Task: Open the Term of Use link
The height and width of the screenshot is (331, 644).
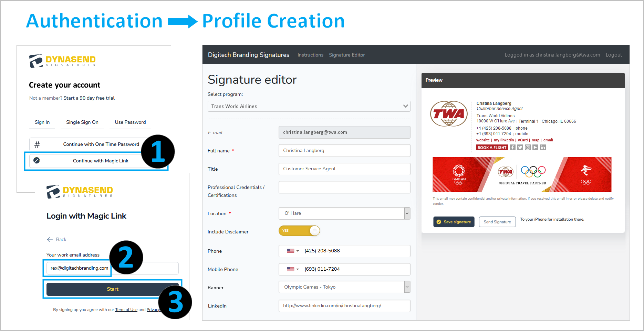Action: [126, 309]
